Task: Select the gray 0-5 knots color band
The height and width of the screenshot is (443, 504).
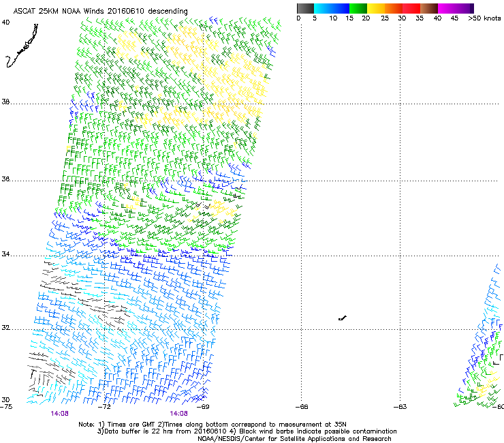Action: point(305,8)
